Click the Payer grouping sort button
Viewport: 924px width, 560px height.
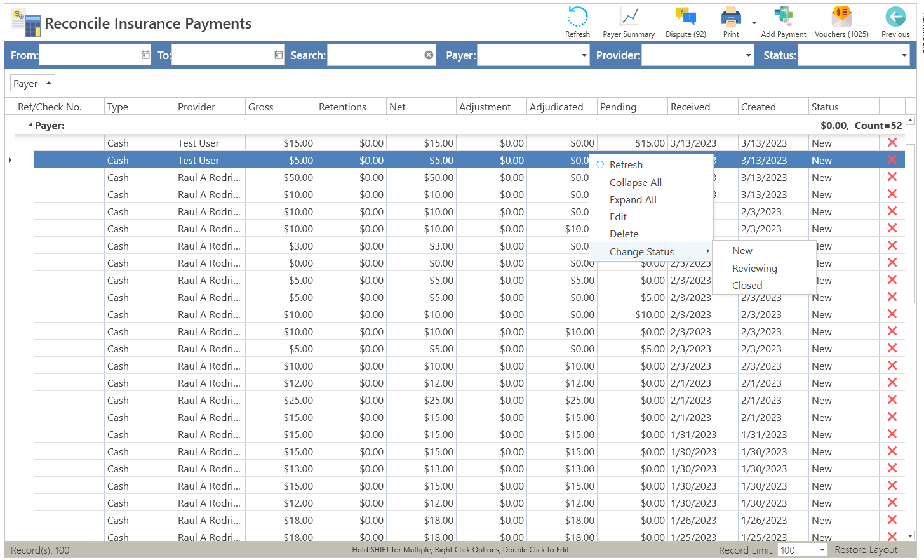coord(32,83)
